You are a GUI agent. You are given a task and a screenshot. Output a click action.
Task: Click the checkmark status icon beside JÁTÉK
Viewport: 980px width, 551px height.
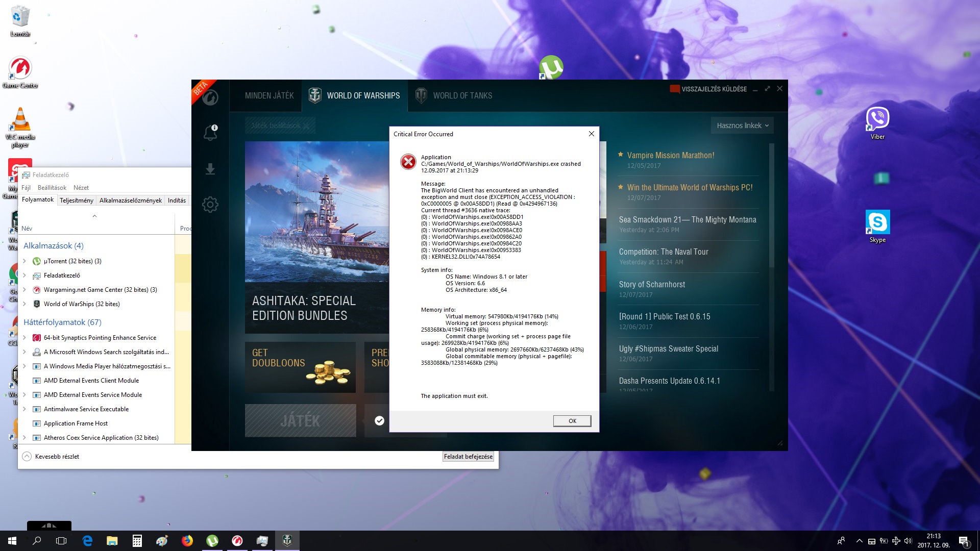coord(379,420)
